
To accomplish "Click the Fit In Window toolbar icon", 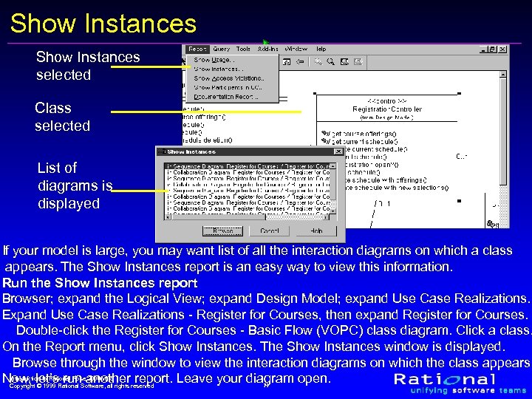I will point(344,62).
